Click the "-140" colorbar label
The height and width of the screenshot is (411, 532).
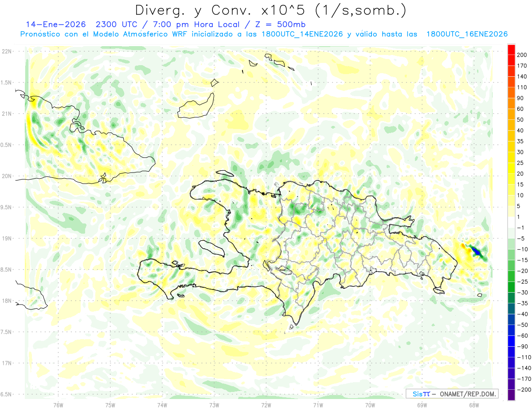(524, 368)
